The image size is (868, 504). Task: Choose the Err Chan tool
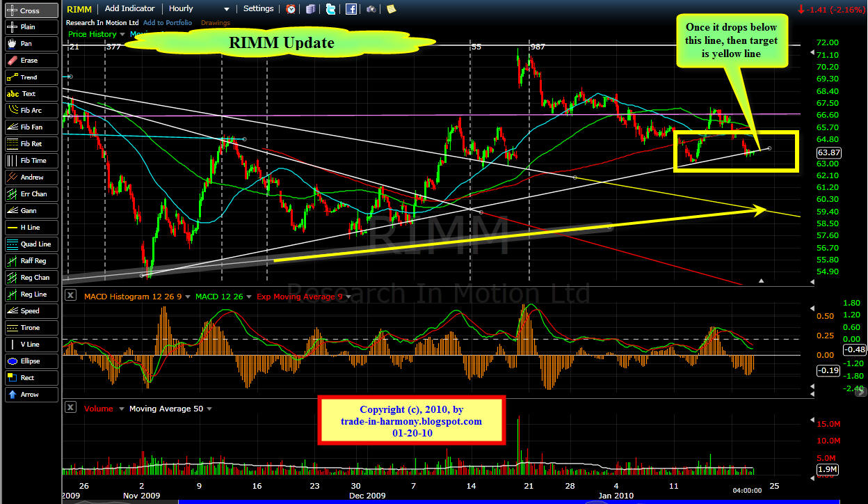click(x=31, y=194)
